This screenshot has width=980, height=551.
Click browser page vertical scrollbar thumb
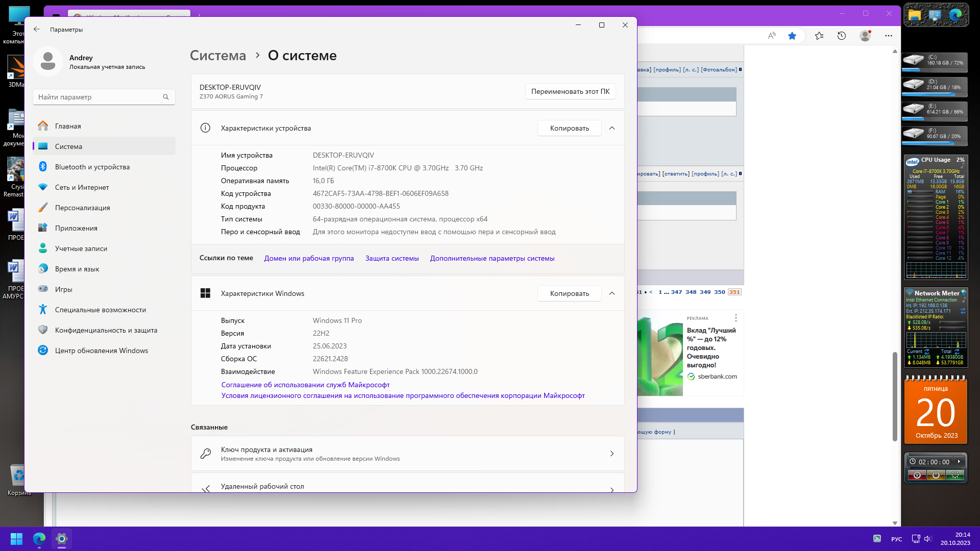click(895, 396)
